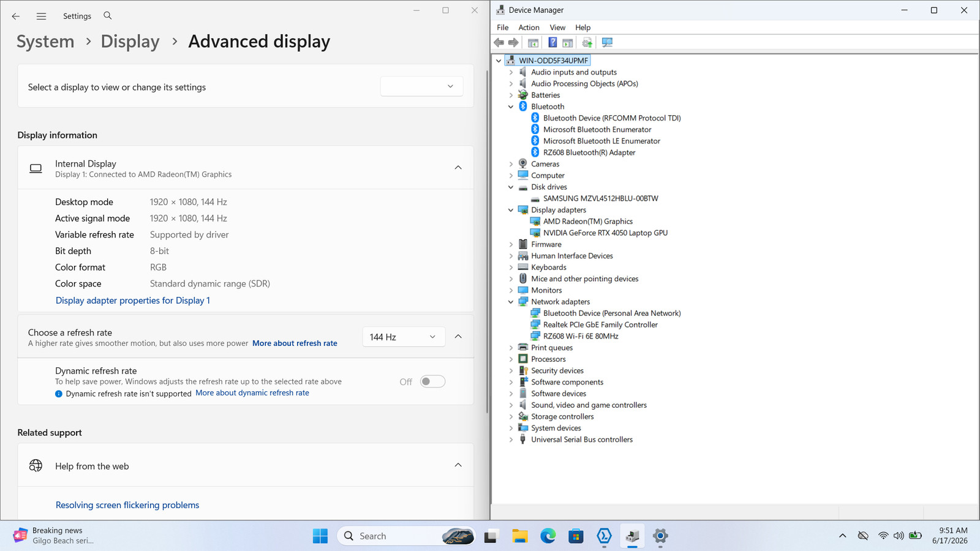
Task: Open More about refresh rate link
Action: (295, 343)
